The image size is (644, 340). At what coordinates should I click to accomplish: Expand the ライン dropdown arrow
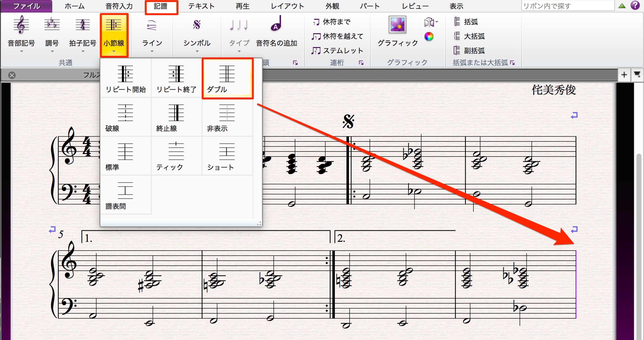(x=152, y=51)
